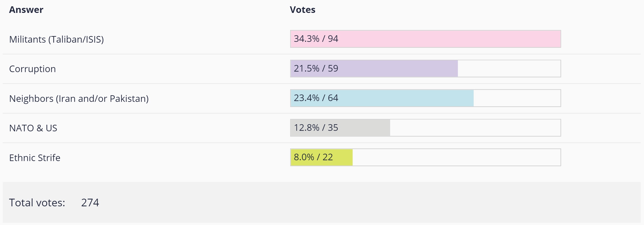Click the unfilled part of Neighbors bar
Screen dimensions: 644x225
(517, 98)
